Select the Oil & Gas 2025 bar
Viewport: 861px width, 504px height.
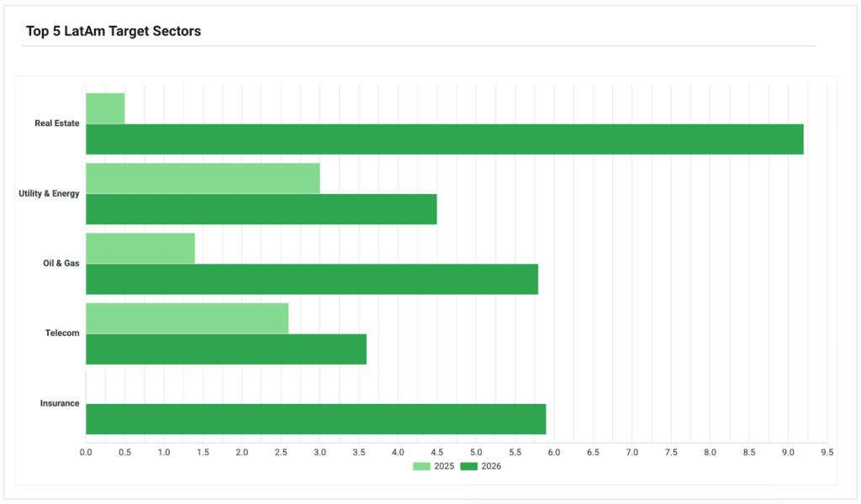[x=140, y=249]
